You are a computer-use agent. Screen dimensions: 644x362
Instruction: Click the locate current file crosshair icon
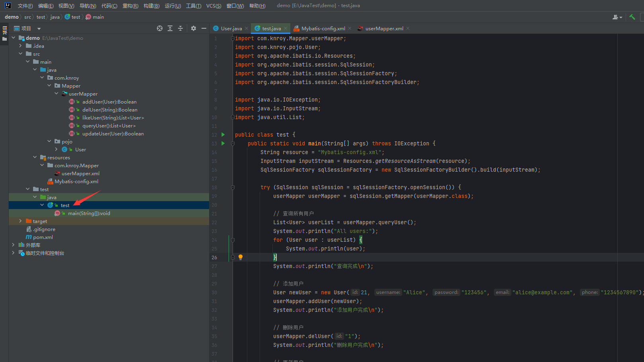[160, 28]
